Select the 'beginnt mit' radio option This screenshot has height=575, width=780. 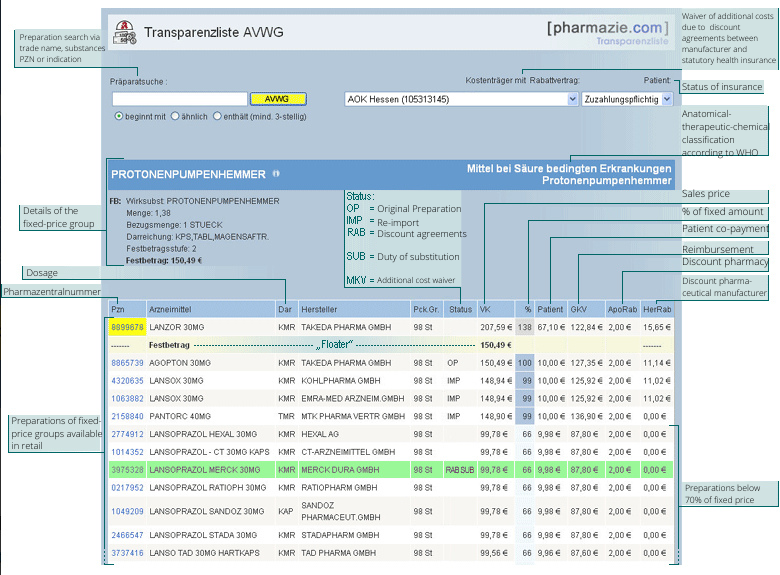[x=118, y=116]
